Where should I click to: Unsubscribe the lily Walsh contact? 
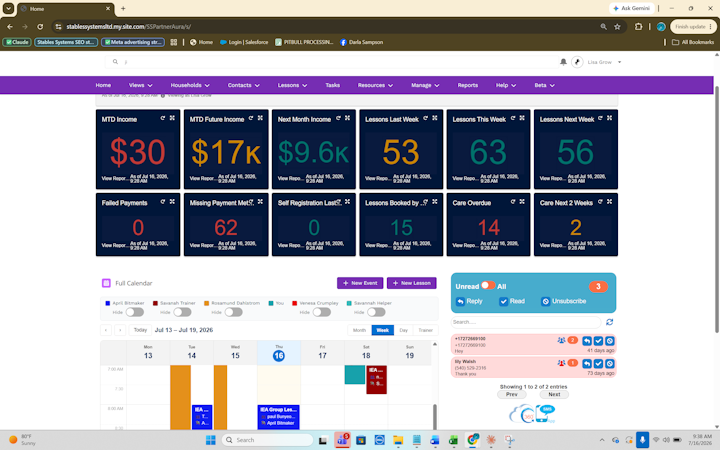(x=609, y=363)
